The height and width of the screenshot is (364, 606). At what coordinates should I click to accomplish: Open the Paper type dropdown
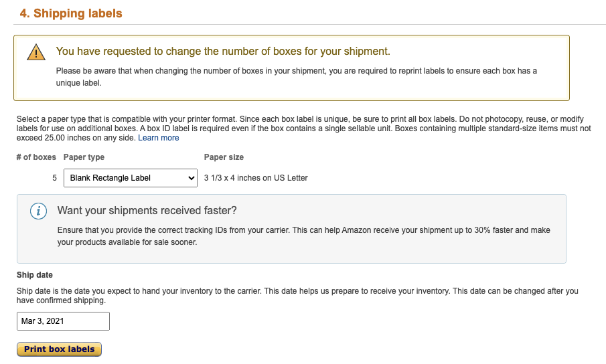[131, 178]
